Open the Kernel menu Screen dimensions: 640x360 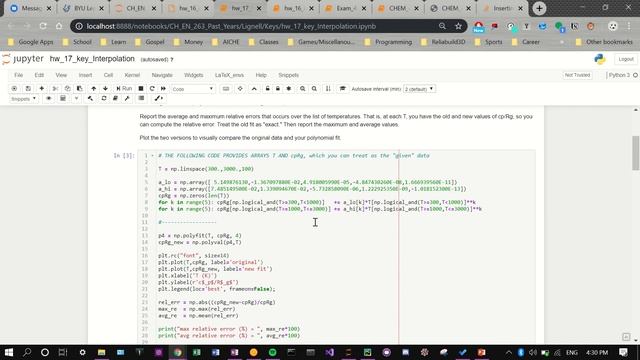(x=132, y=75)
